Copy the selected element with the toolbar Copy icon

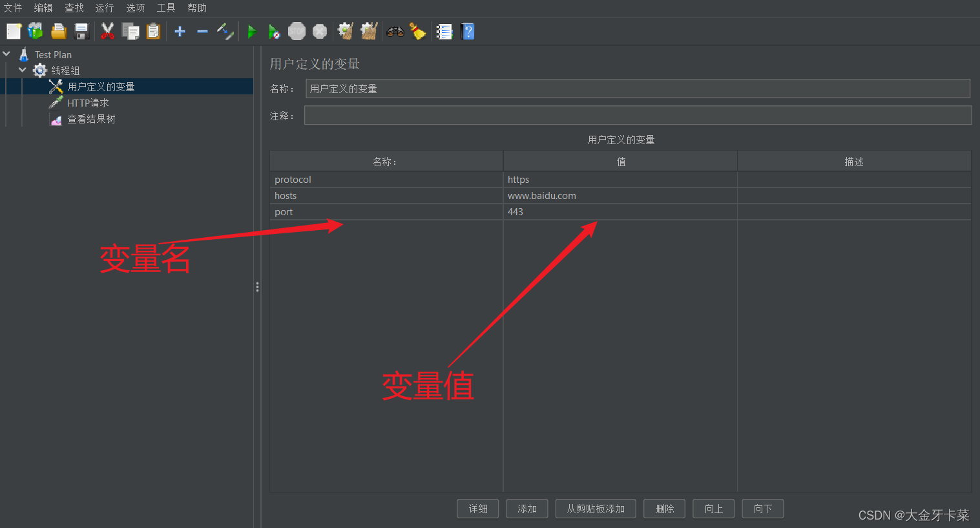[x=130, y=31]
